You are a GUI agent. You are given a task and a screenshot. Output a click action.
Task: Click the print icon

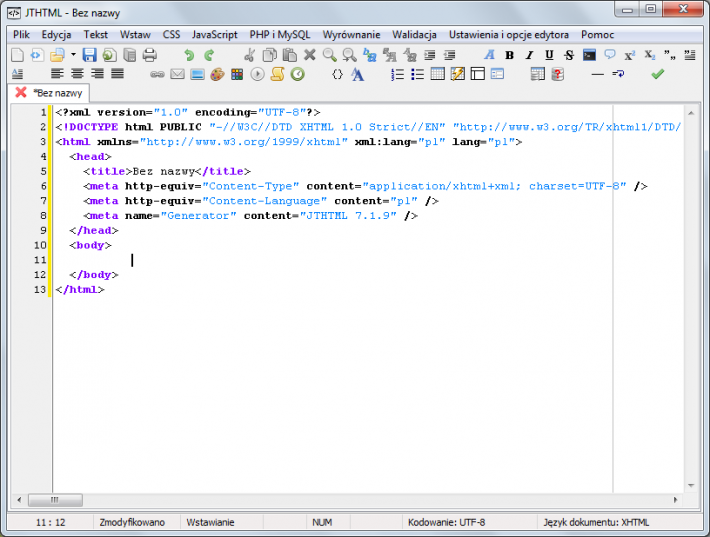pyautogui.click(x=149, y=55)
